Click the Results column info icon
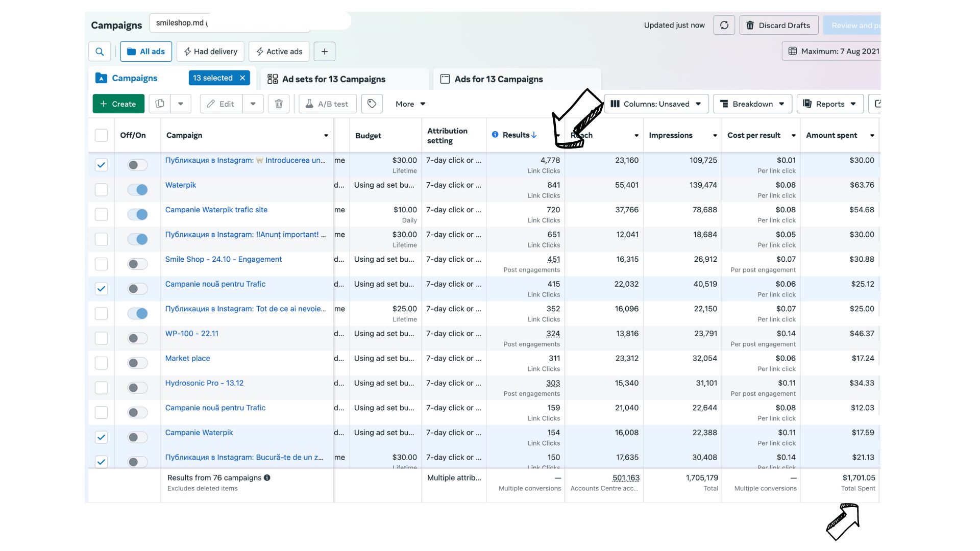This screenshot has height=551, width=980. [495, 135]
